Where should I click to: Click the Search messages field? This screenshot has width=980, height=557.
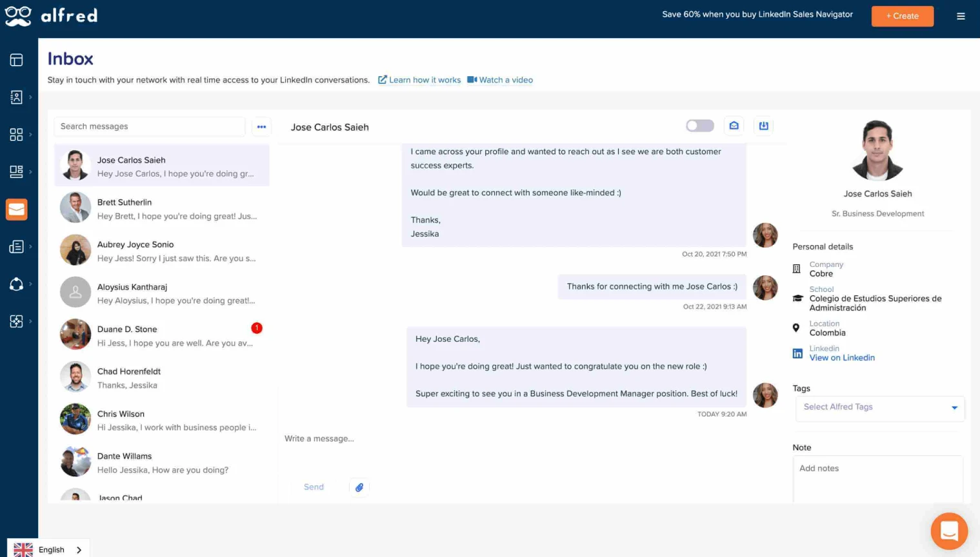click(x=150, y=126)
